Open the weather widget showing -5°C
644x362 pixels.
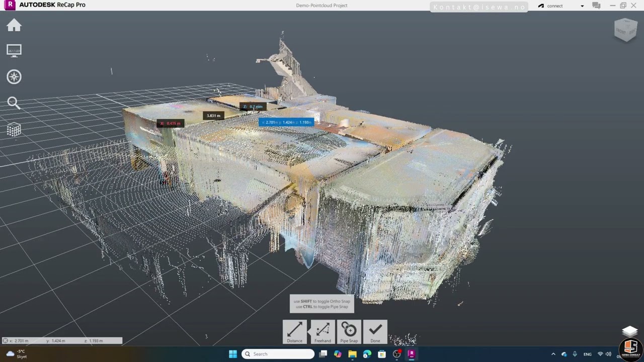[x=17, y=354]
